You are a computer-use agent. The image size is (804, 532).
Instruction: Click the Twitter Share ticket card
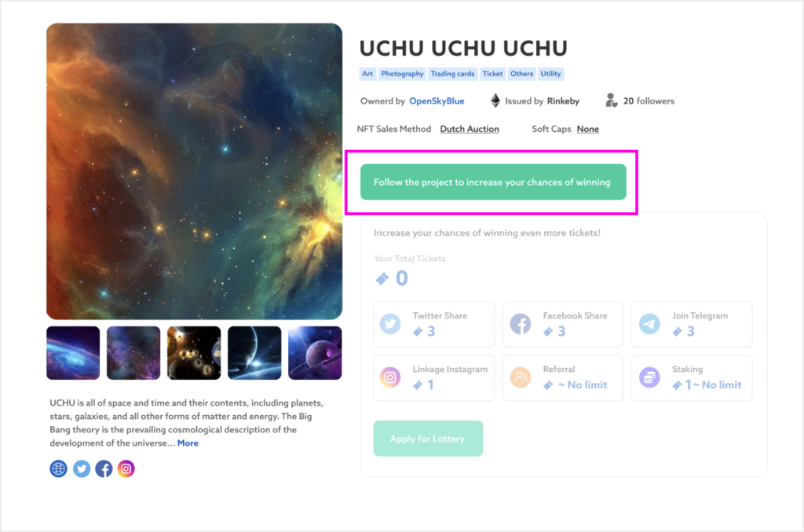click(x=433, y=324)
